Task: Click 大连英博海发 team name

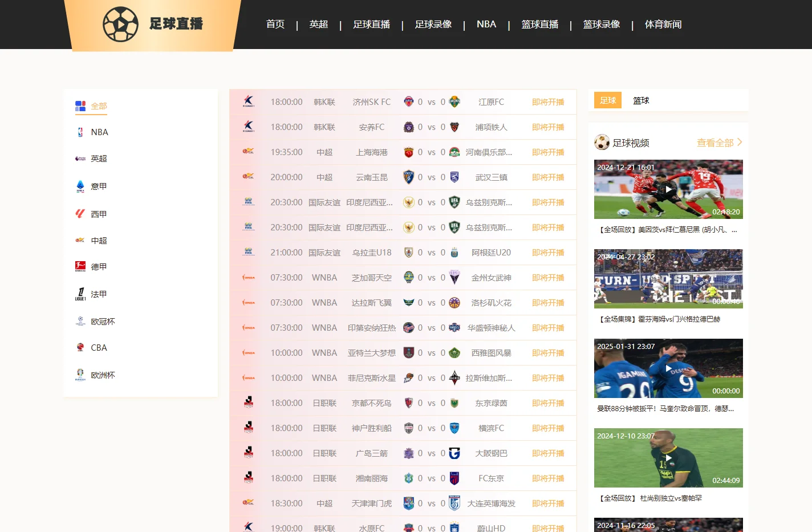Action: pos(492,503)
